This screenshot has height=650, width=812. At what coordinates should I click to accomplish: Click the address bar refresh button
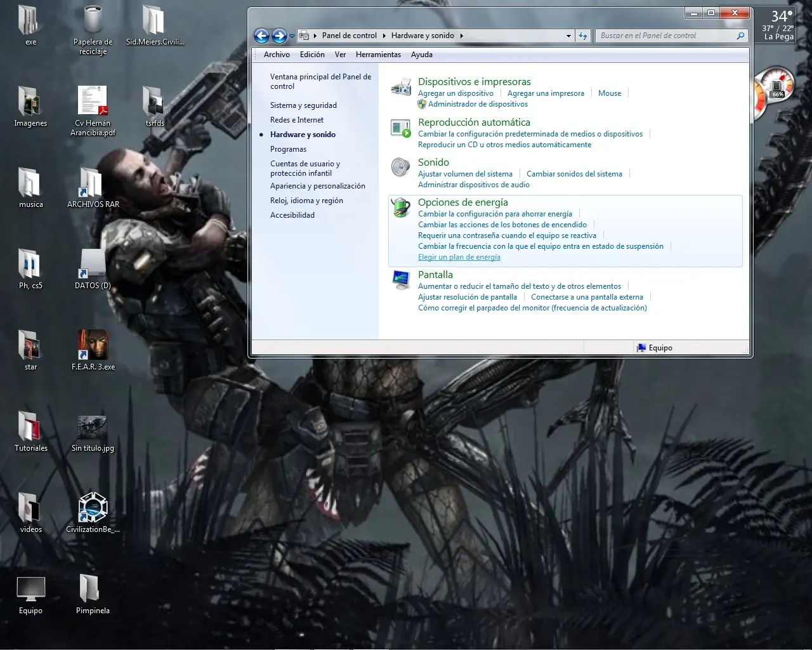click(x=583, y=36)
